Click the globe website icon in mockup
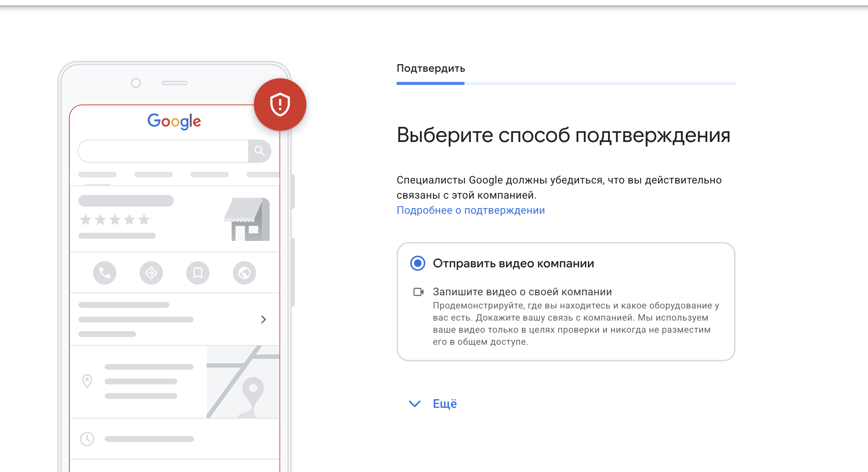 [245, 273]
